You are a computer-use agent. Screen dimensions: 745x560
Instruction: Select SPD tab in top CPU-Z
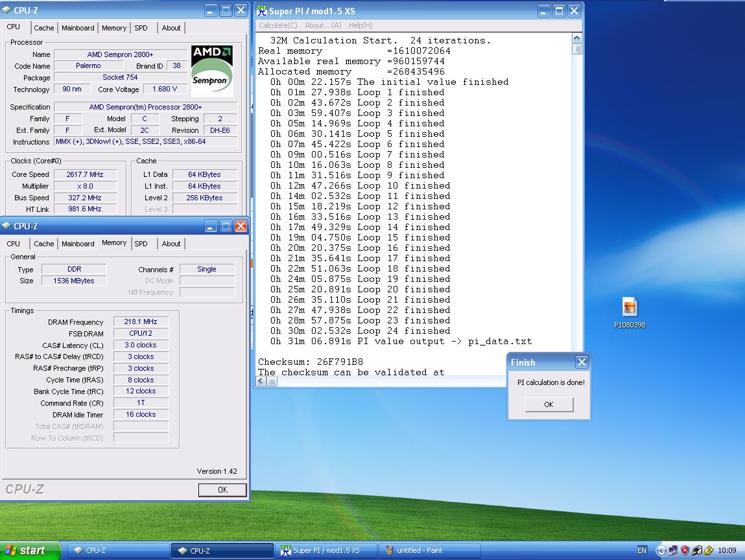141,28
